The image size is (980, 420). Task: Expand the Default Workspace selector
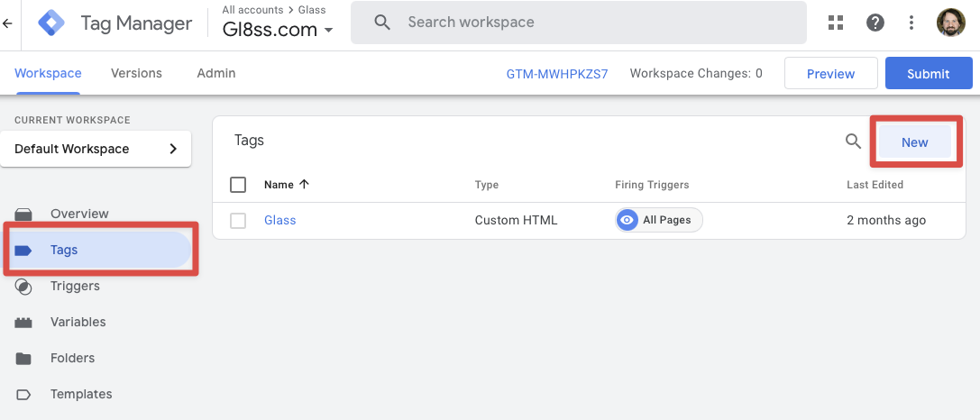click(x=96, y=149)
